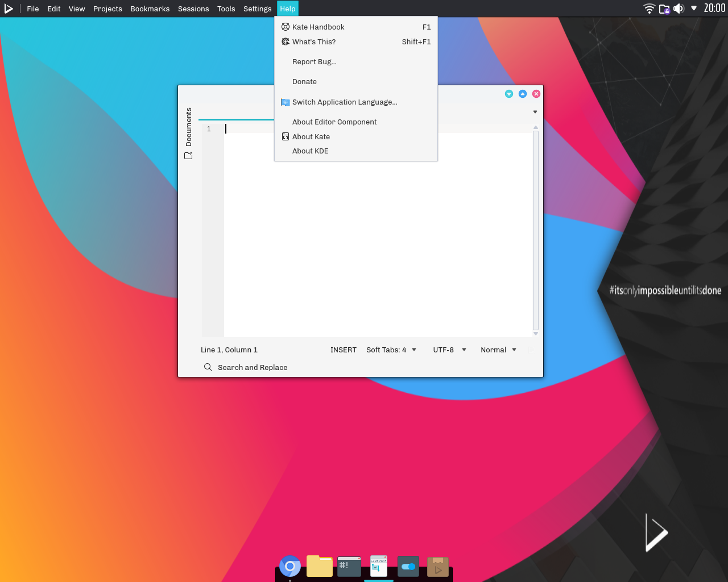Open the Normal highlighting mode dropdown
This screenshot has height=582, width=728.
[x=498, y=350]
